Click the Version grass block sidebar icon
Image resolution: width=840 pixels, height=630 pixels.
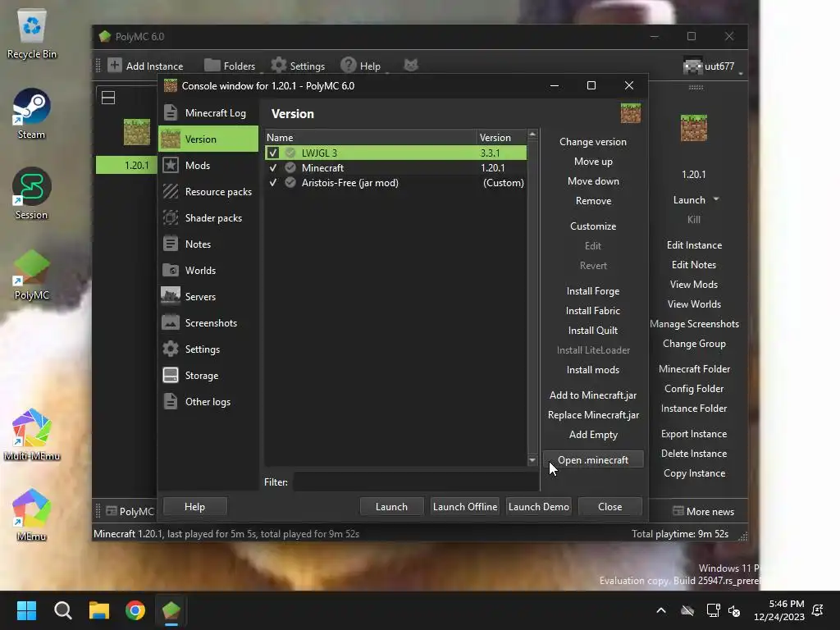point(171,139)
